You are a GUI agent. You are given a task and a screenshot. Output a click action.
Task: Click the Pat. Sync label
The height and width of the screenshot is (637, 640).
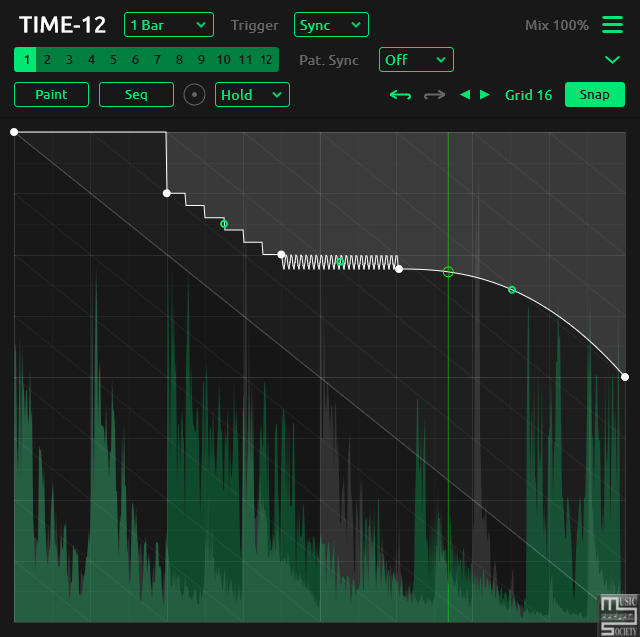pyautogui.click(x=329, y=60)
